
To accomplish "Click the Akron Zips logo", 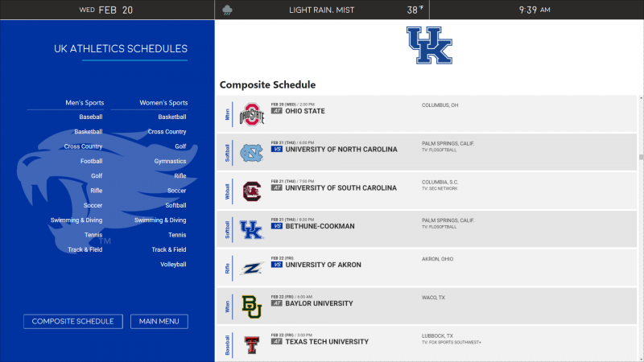I will [x=251, y=269].
